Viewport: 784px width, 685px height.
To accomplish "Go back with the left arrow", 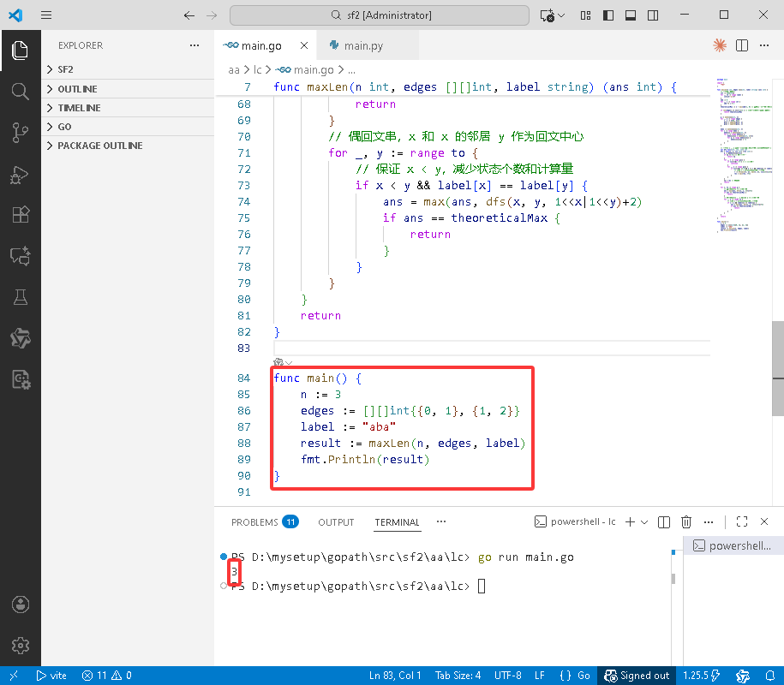I will pyautogui.click(x=189, y=15).
